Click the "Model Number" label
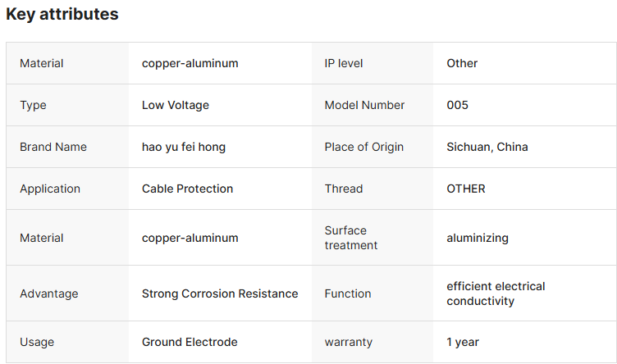Screen dimensions: 617x364 tap(364, 105)
